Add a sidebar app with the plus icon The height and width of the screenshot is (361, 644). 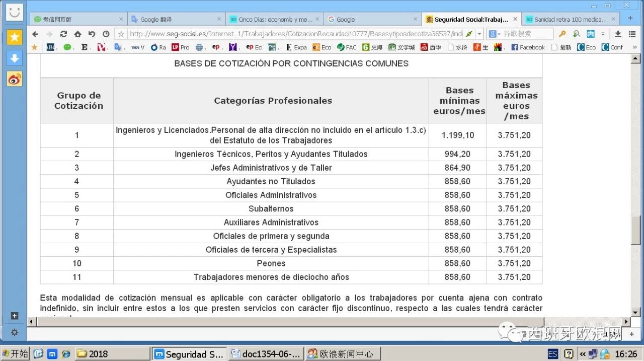point(14,316)
